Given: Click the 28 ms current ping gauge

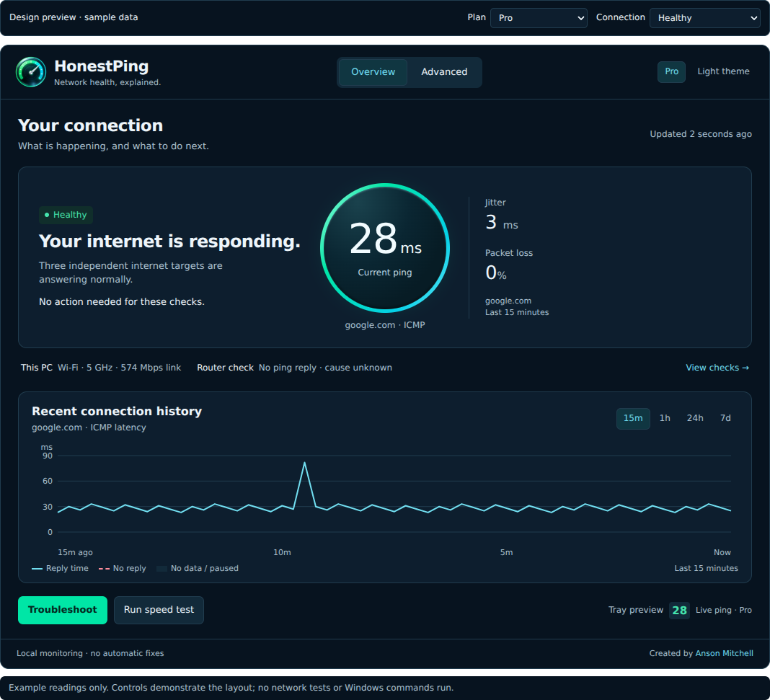Looking at the screenshot, I should click(x=385, y=248).
